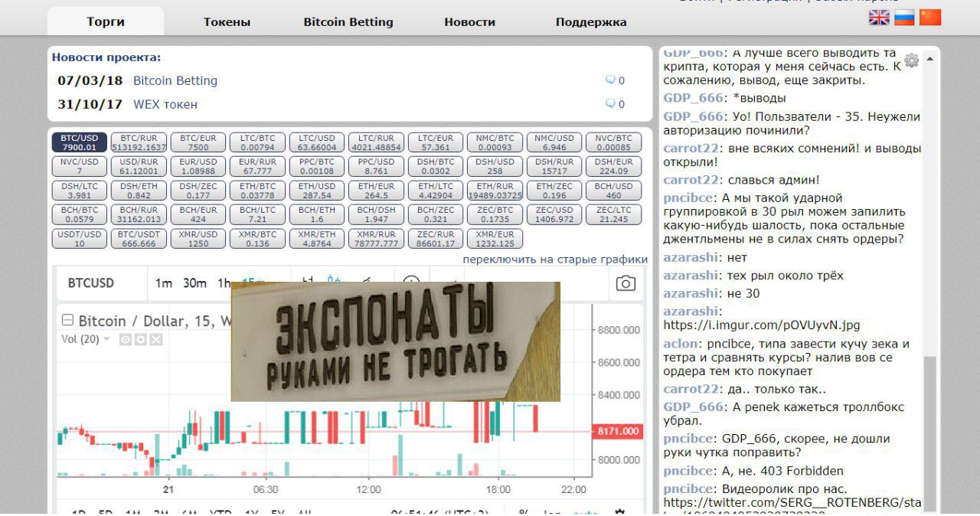Open imgur link in chat
Viewport: 980px width, 516px height.
(762, 325)
